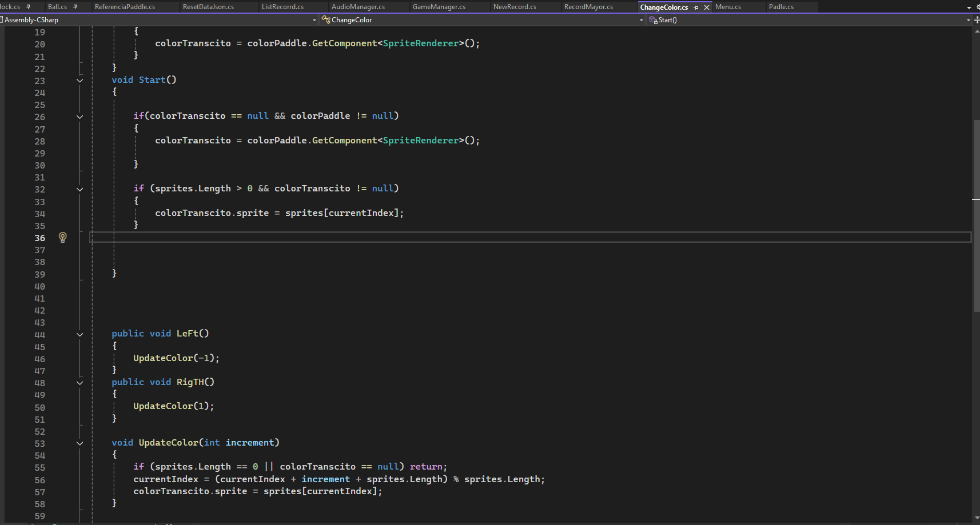
Task: Click UpdateColor(-1) call on line 46
Action: pos(176,358)
